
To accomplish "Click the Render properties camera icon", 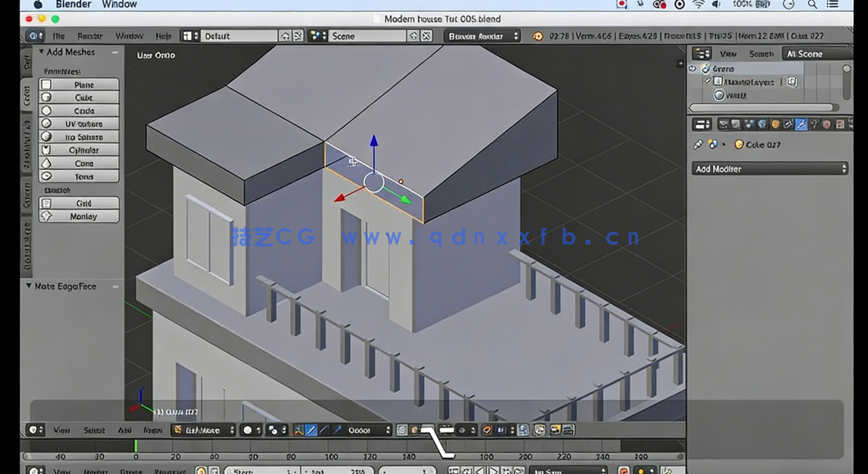I will (723, 123).
